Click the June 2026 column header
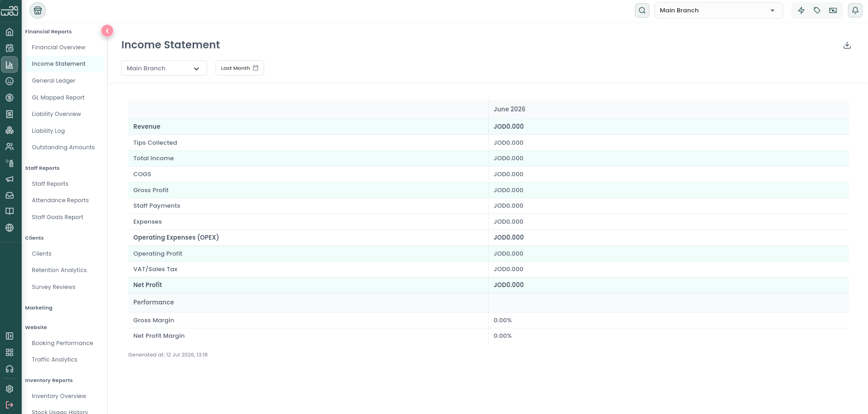The image size is (868, 414). tap(509, 109)
